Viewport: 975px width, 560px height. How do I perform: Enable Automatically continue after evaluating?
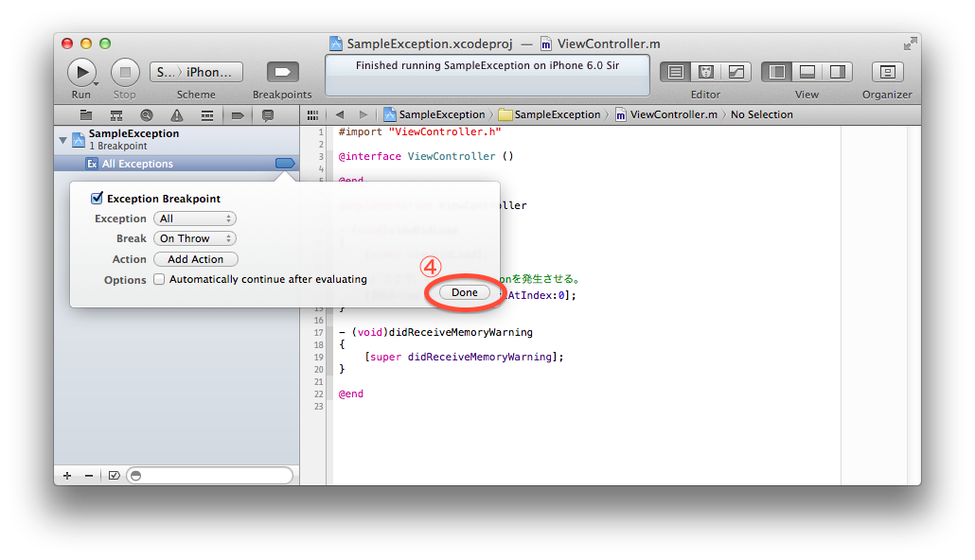pyautogui.click(x=159, y=280)
